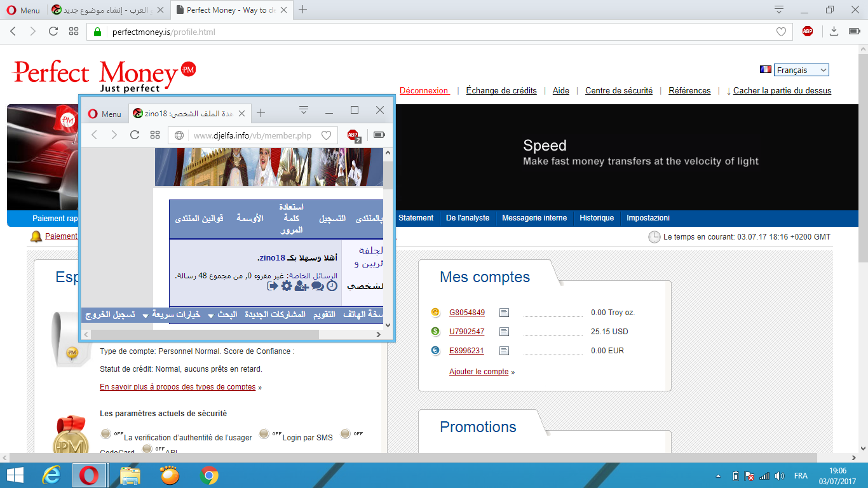The width and height of the screenshot is (868, 488).
Task: Click تسجيل الخروج in forum bar
Action: [x=110, y=315]
